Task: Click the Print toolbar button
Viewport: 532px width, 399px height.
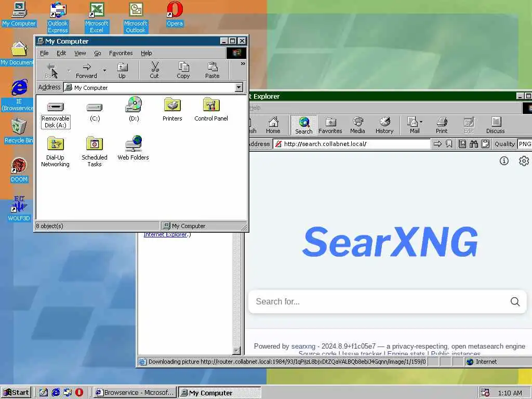Action: tap(442, 125)
